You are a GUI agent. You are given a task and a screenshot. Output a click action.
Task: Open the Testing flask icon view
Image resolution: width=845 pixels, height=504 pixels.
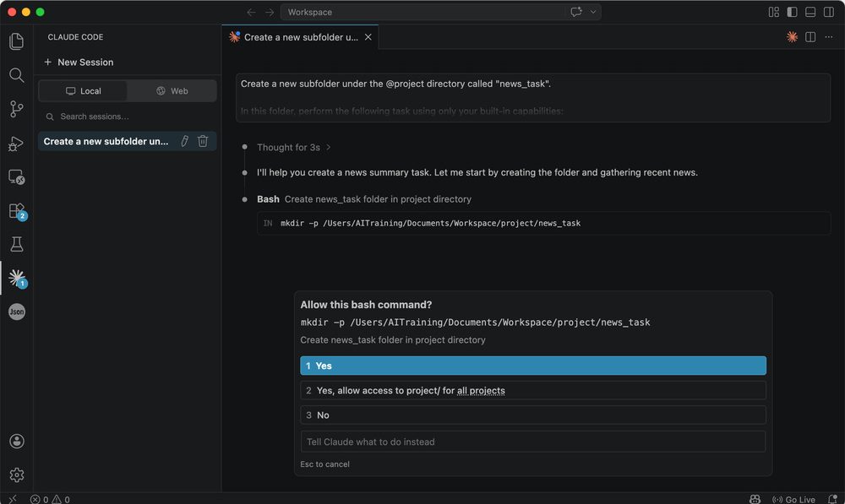pos(16,245)
